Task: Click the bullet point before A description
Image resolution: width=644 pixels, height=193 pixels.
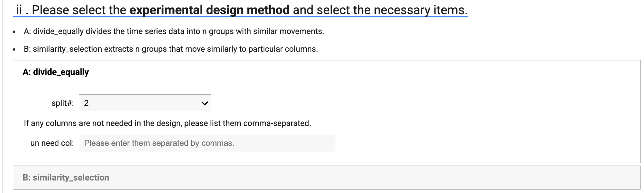Action: pyautogui.click(x=14, y=32)
